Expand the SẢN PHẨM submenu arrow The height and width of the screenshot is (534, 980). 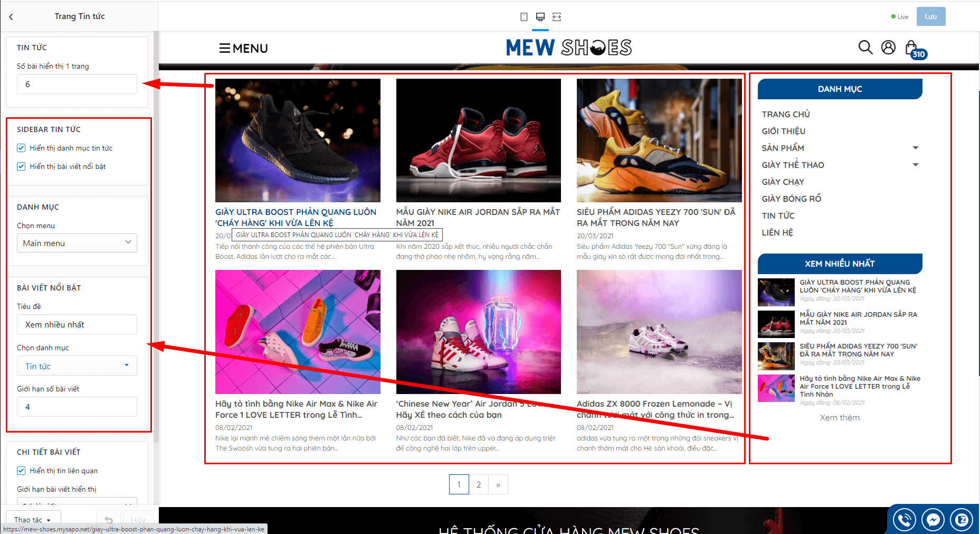coord(916,148)
